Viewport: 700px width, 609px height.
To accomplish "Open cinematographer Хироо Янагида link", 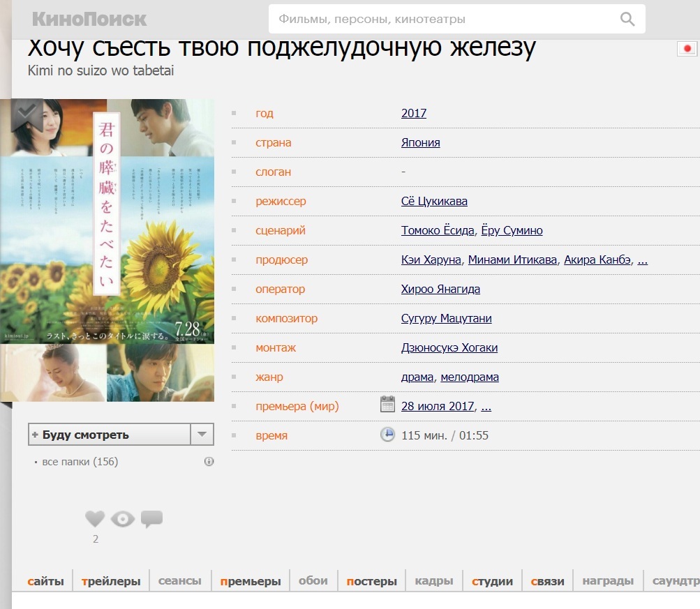I will pyautogui.click(x=440, y=289).
